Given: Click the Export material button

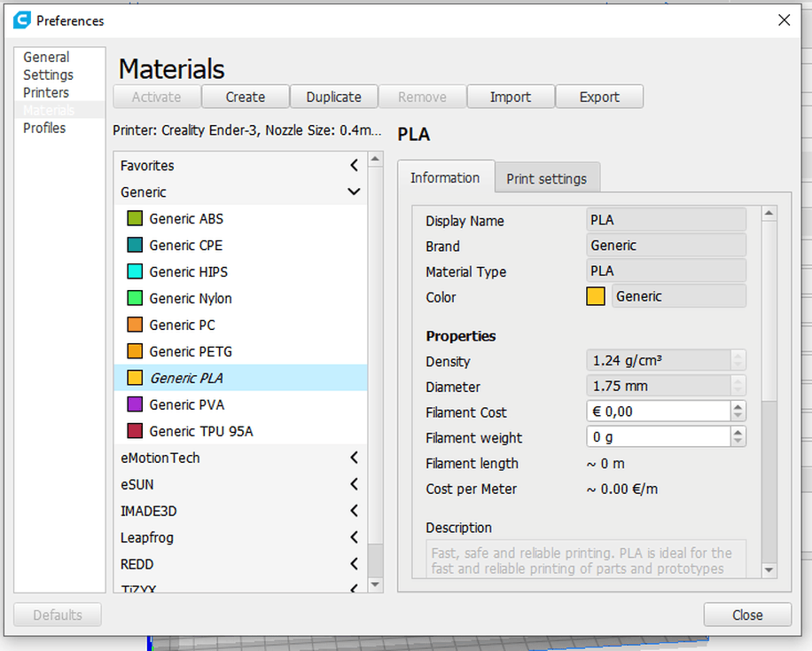Looking at the screenshot, I should (x=599, y=97).
